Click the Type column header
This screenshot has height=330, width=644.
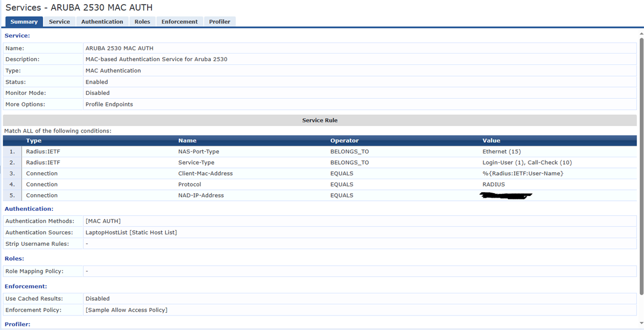34,141
